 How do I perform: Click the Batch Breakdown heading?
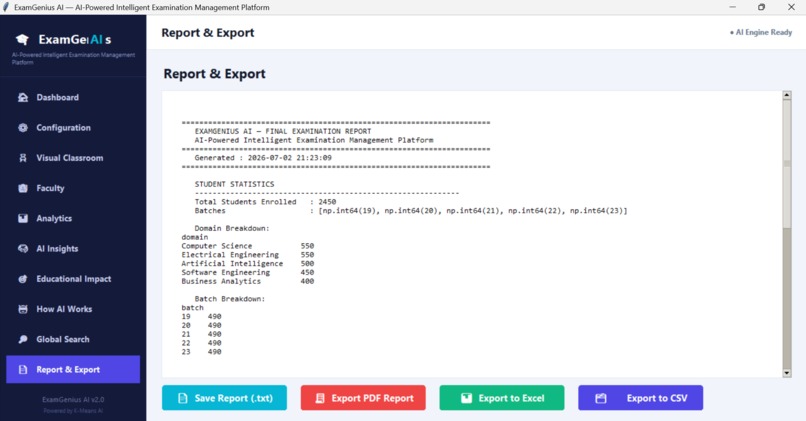[230, 299]
